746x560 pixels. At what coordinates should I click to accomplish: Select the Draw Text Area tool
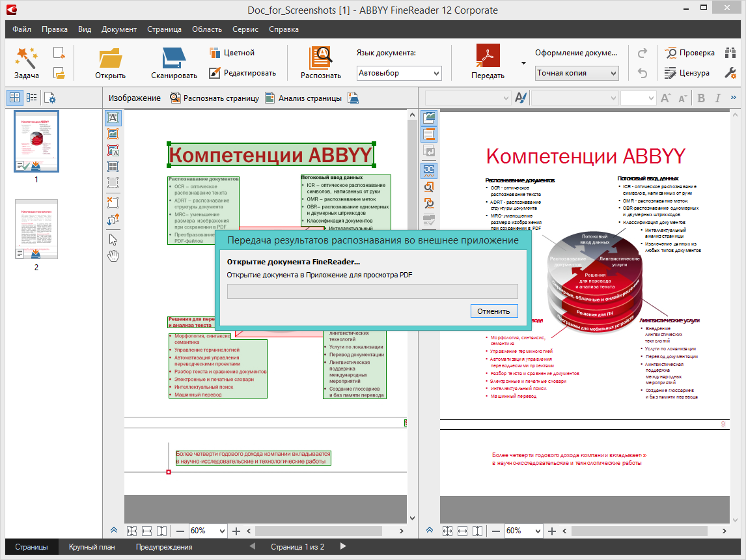coord(113,117)
